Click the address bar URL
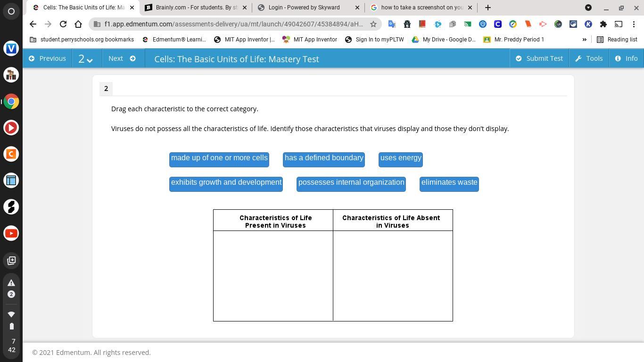The height and width of the screenshot is (362, 644). (234, 24)
